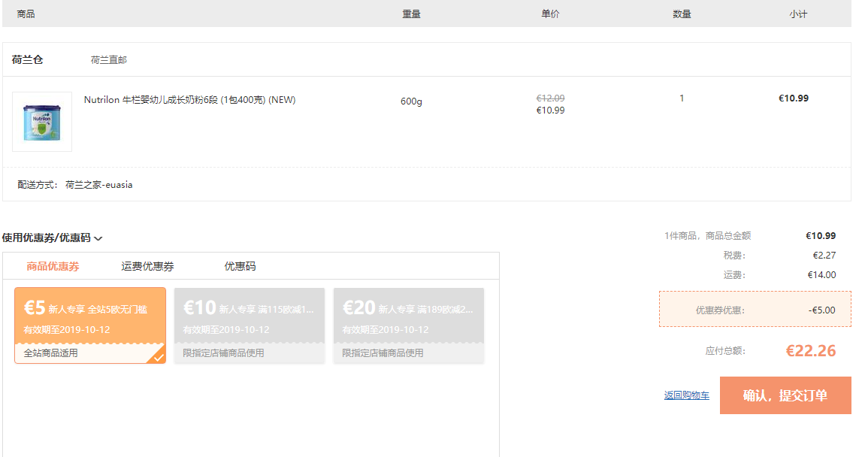Select the €10 新人专享 满115欧 coupon
The height and width of the screenshot is (457, 868).
pos(249,325)
